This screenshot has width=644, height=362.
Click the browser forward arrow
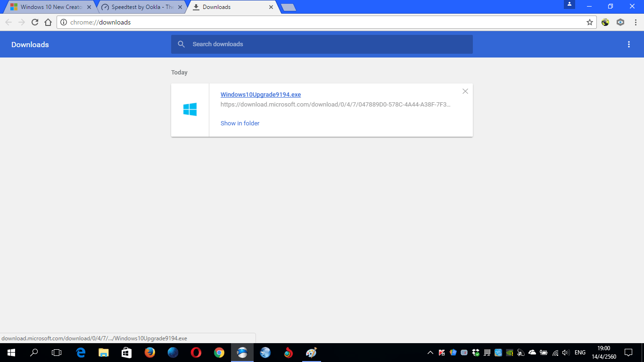(22, 22)
